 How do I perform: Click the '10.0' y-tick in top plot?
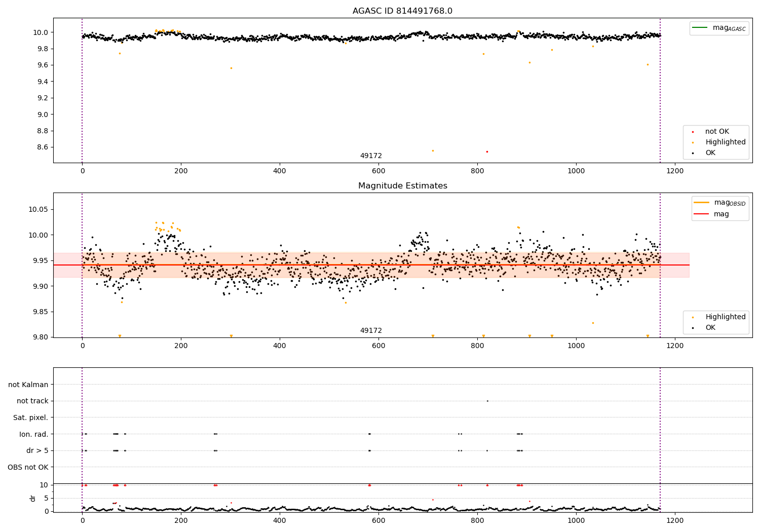pos(41,32)
